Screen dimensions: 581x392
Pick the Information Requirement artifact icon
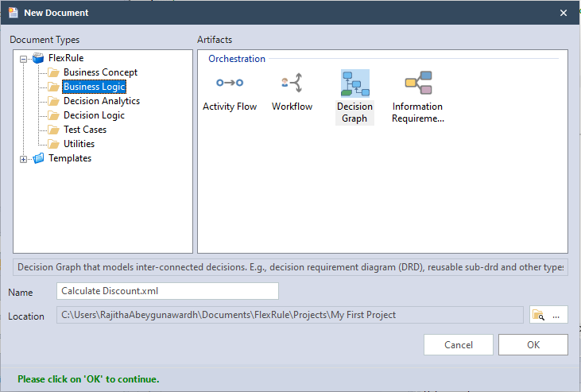click(418, 83)
